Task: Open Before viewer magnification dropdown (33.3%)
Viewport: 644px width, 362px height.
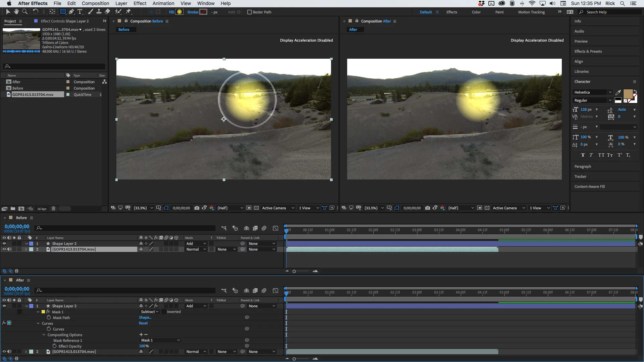Action: pyautogui.click(x=143, y=208)
